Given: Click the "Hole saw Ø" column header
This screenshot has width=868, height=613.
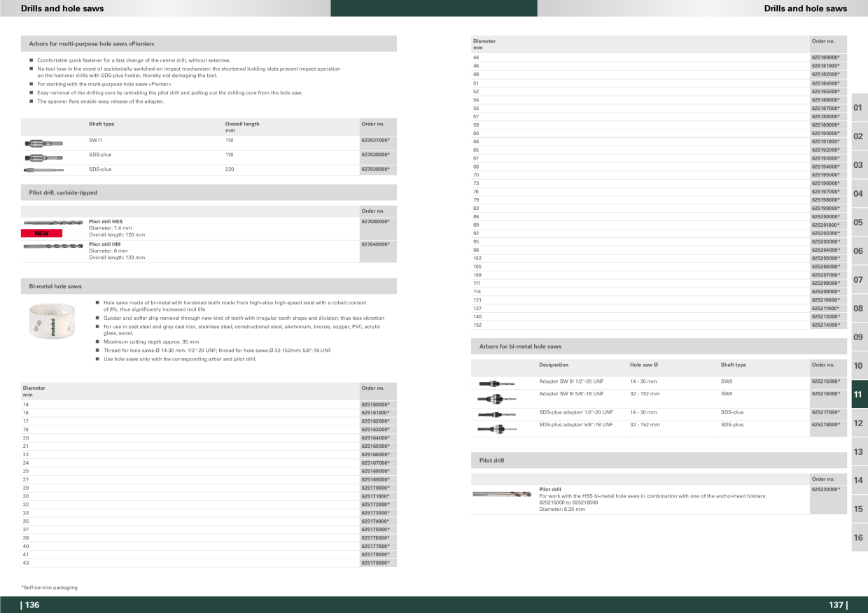Looking at the screenshot, I should (644, 365).
